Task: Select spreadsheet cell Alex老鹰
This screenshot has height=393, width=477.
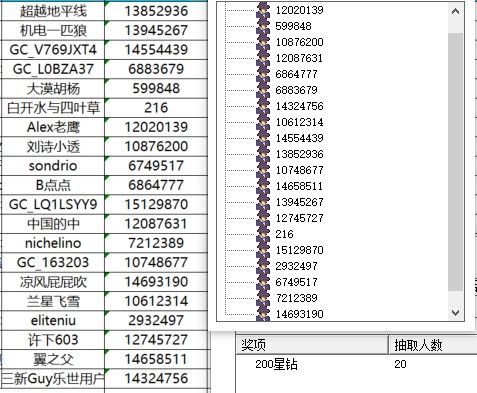Action: coord(53,127)
